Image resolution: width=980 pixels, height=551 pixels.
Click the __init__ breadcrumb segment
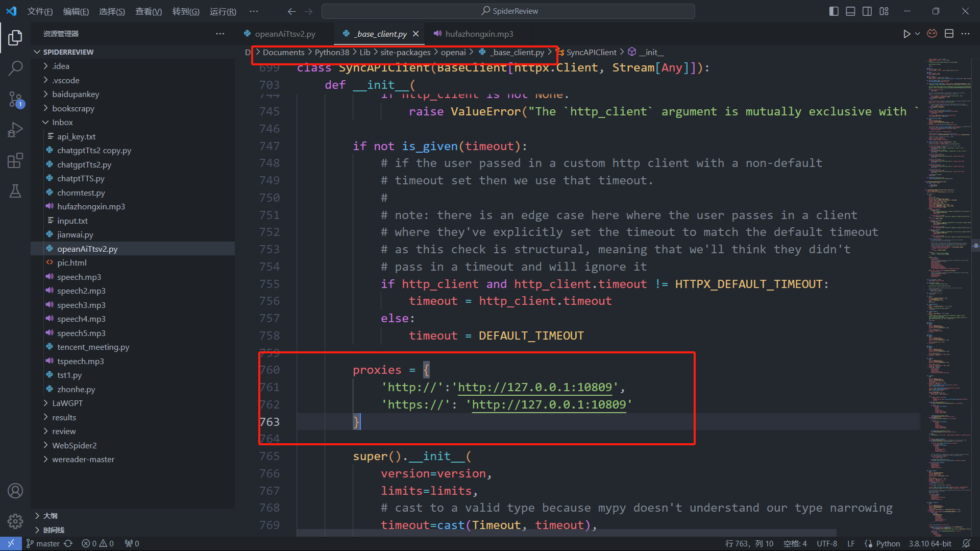(651, 52)
